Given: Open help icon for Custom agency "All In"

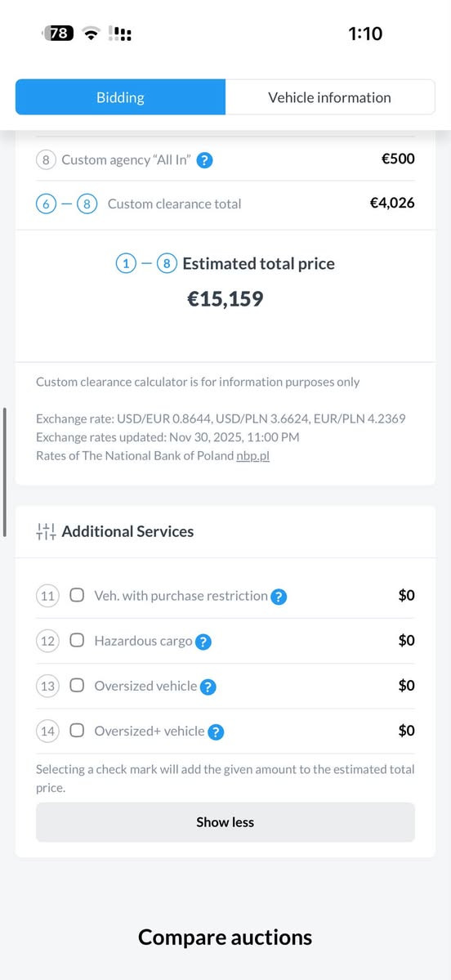Looking at the screenshot, I should (205, 161).
